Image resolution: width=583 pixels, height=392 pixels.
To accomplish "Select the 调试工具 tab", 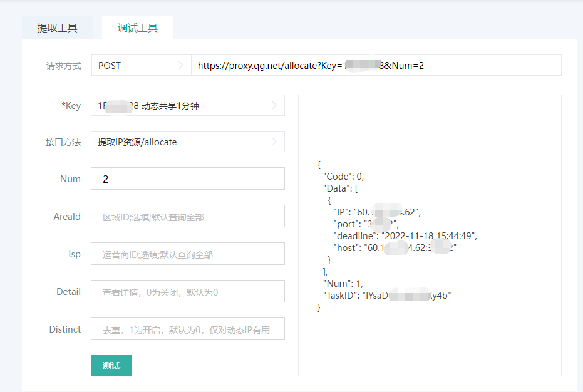I will 137,28.
